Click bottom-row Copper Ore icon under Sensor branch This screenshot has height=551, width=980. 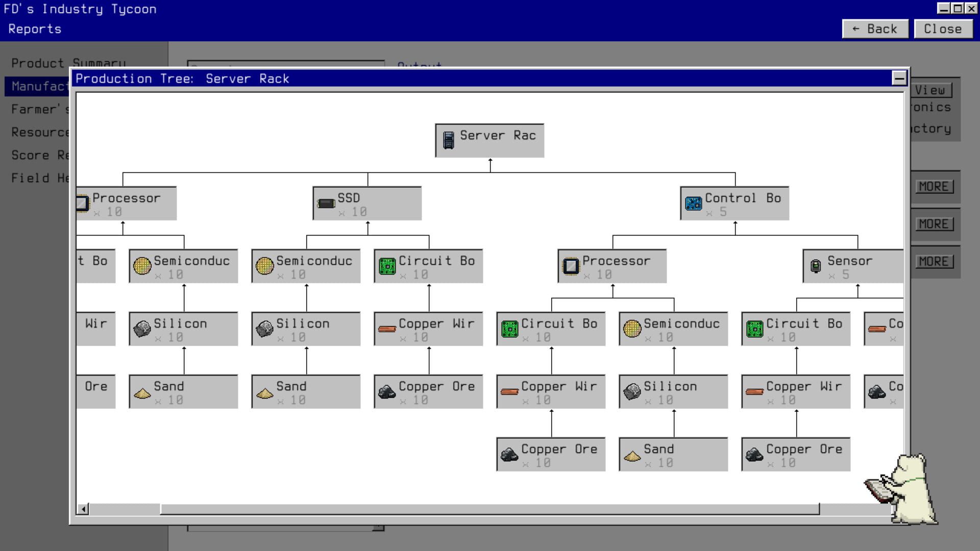[754, 455]
